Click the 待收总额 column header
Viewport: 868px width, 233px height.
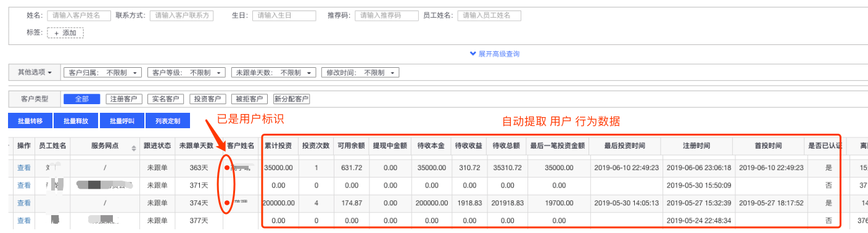coord(506,146)
